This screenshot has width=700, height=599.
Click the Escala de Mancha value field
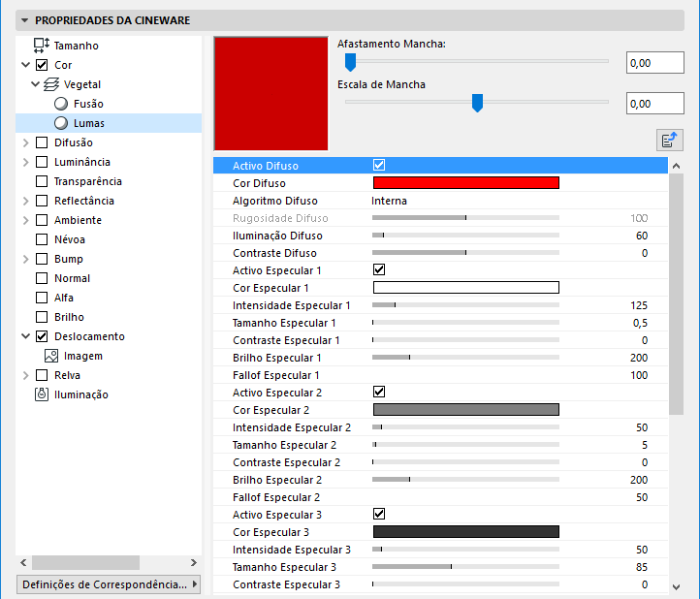click(654, 104)
